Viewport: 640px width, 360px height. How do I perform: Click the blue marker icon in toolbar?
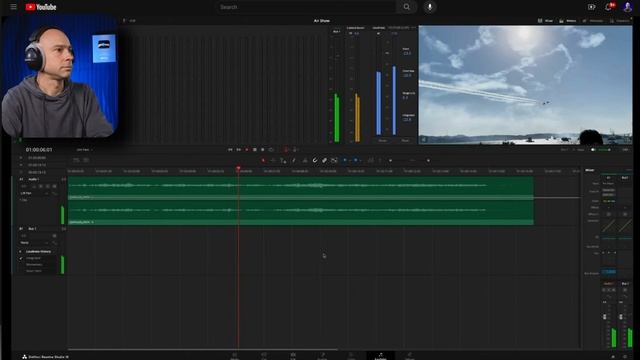(356, 160)
